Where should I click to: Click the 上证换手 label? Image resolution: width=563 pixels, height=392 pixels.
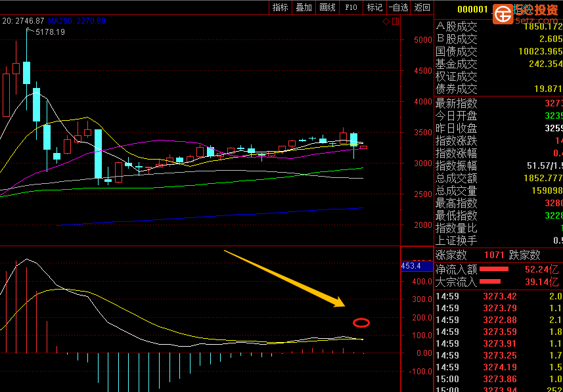click(457, 240)
